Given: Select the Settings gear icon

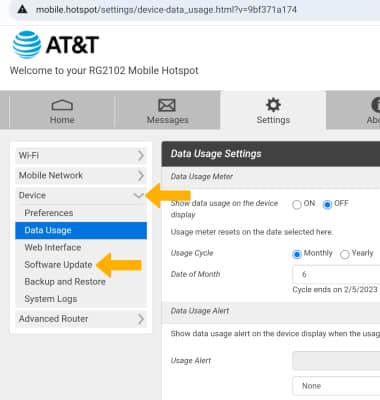Looking at the screenshot, I should tap(273, 105).
